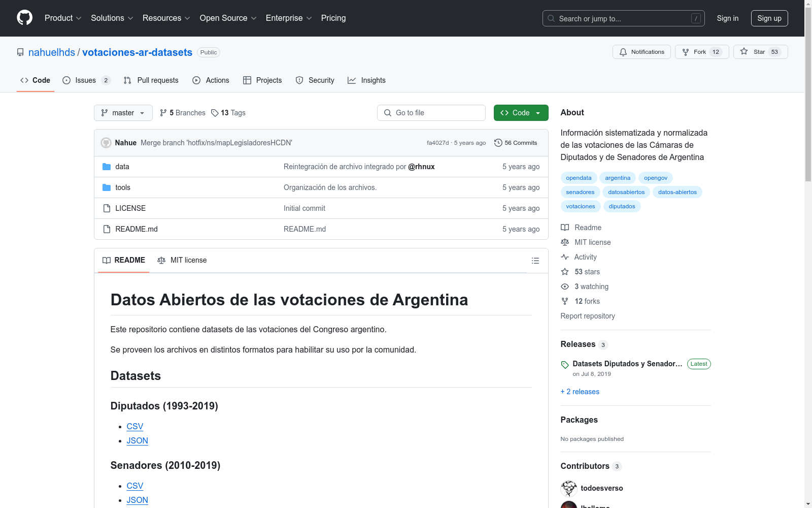The image size is (812, 508).
Task: Expand the Enterprise menu
Action: coord(289,18)
